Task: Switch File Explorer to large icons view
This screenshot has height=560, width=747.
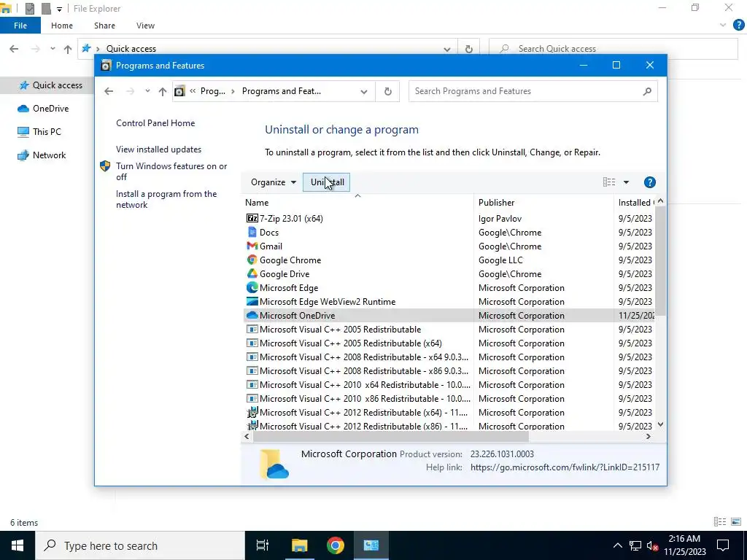Action: tap(735, 522)
